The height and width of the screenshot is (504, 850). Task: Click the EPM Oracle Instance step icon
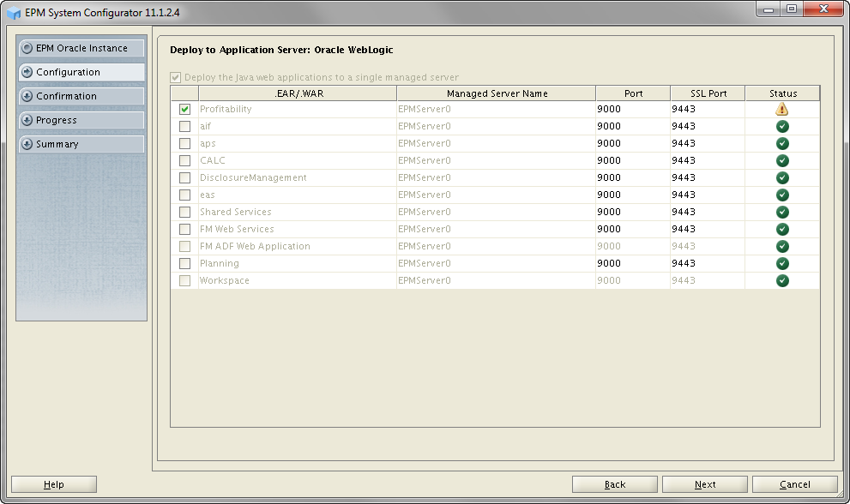point(27,48)
